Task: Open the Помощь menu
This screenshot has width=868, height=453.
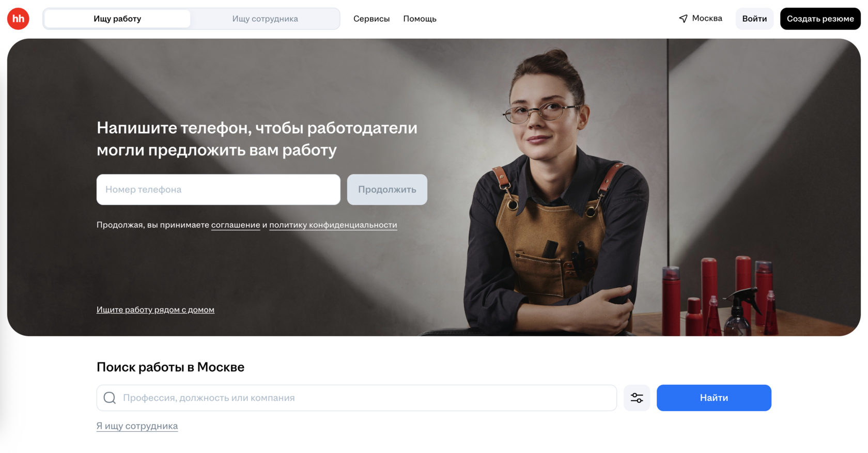Action: click(420, 19)
